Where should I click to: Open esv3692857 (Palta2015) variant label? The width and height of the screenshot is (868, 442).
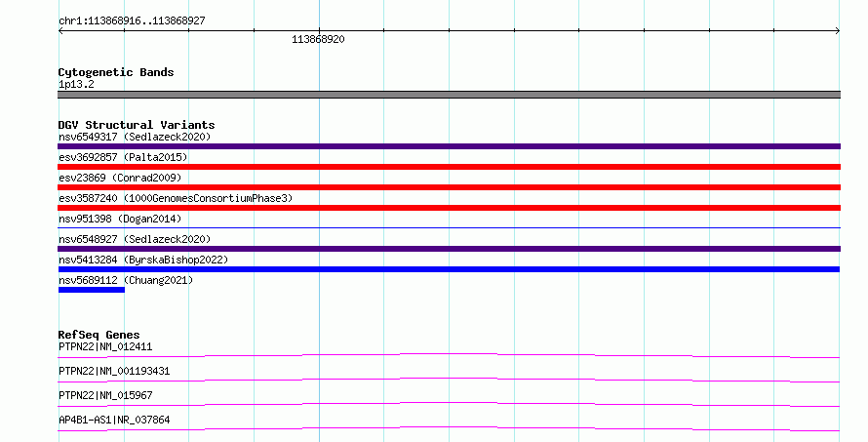point(123,157)
